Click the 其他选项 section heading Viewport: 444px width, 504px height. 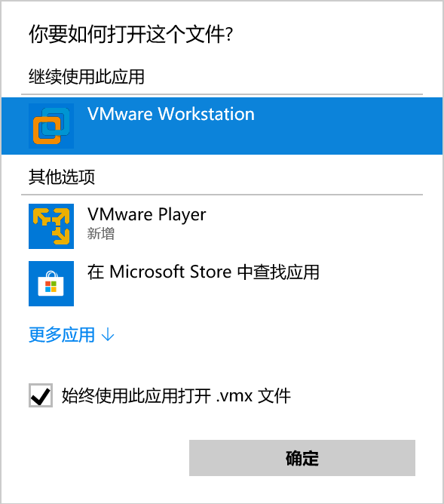[62, 177]
